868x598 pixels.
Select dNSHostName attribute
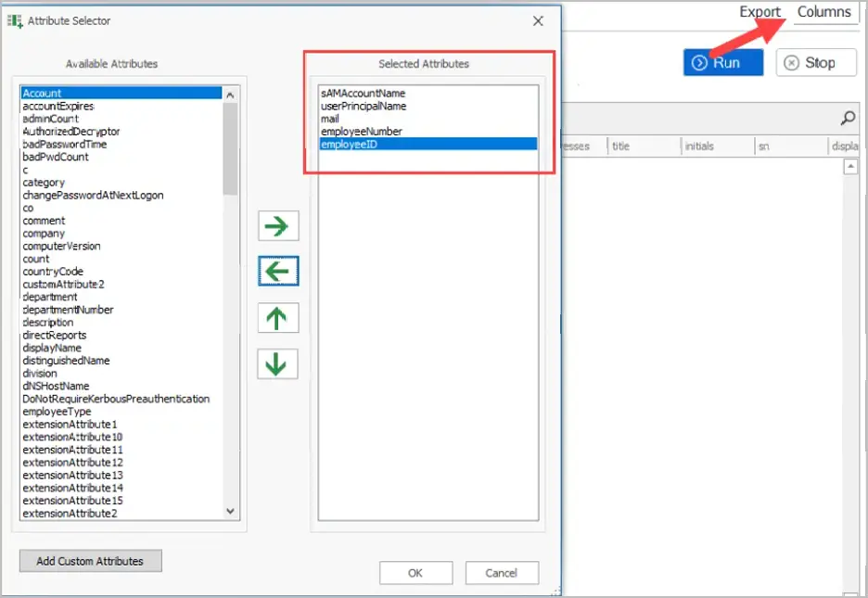point(56,386)
